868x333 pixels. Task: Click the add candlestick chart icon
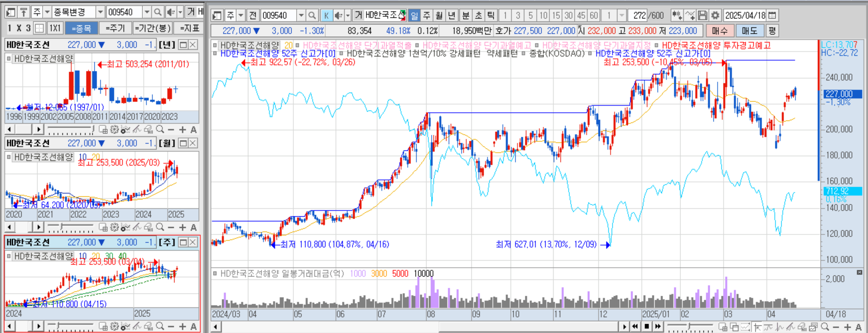(x=677, y=16)
